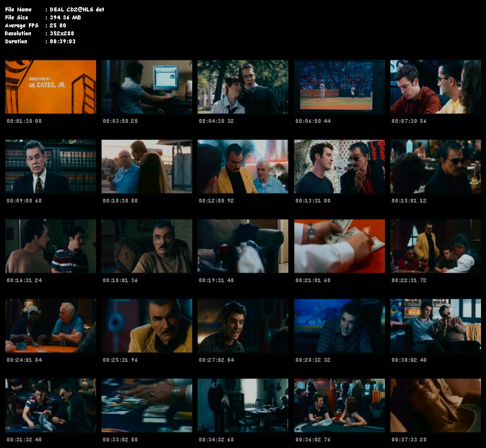Select the thumbnail at 00:16:31.24
The width and height of the screenshot is (486, 448).
click(50, 246)
